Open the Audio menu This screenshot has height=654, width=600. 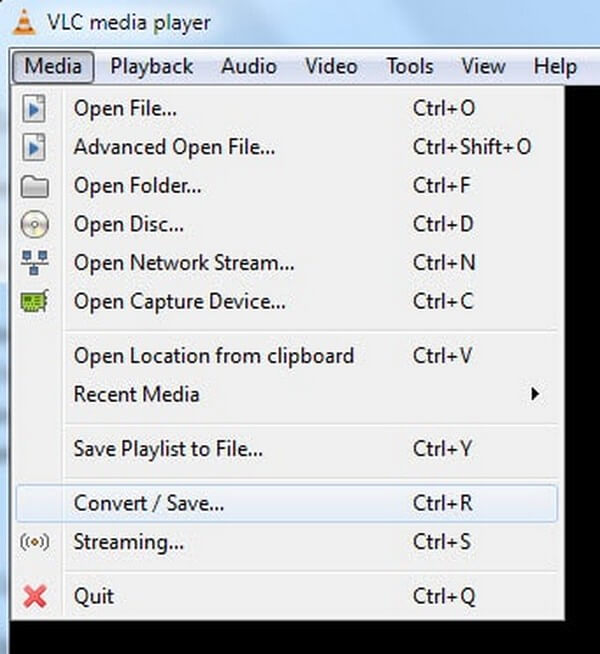(249, 67)
